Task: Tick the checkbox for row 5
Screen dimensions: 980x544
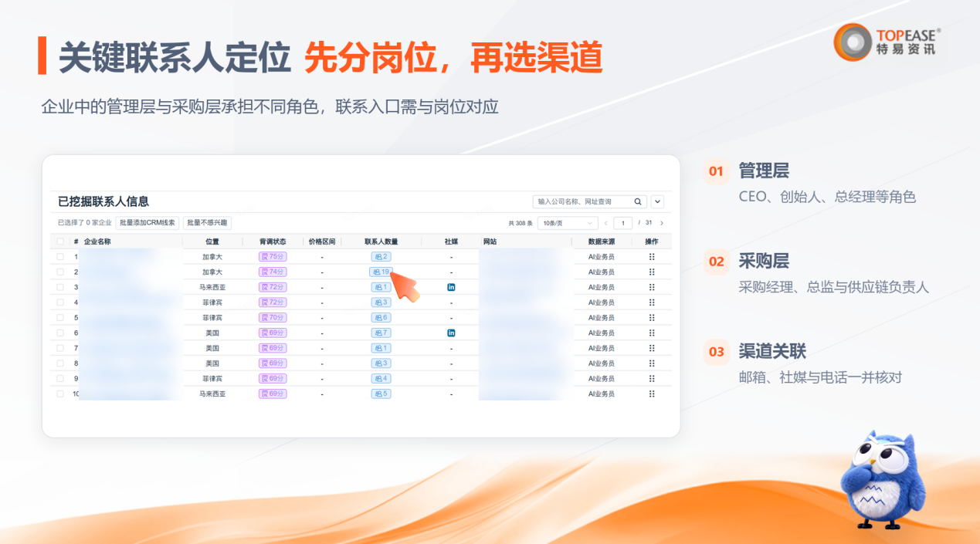Action: tap(60, 317)
